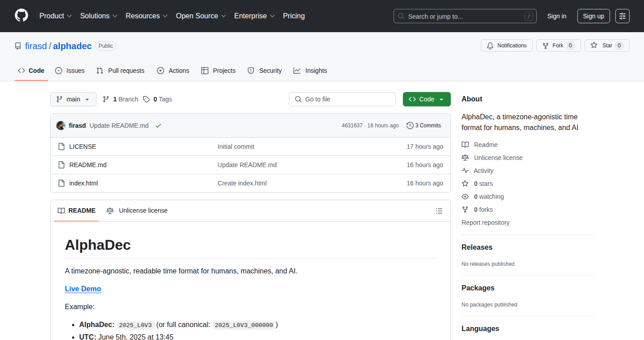The width and height of the screenshot is (644, 340).
Task: Switch to the Pull requests tab
Action: pyautogui.click(x=120, y=71)
